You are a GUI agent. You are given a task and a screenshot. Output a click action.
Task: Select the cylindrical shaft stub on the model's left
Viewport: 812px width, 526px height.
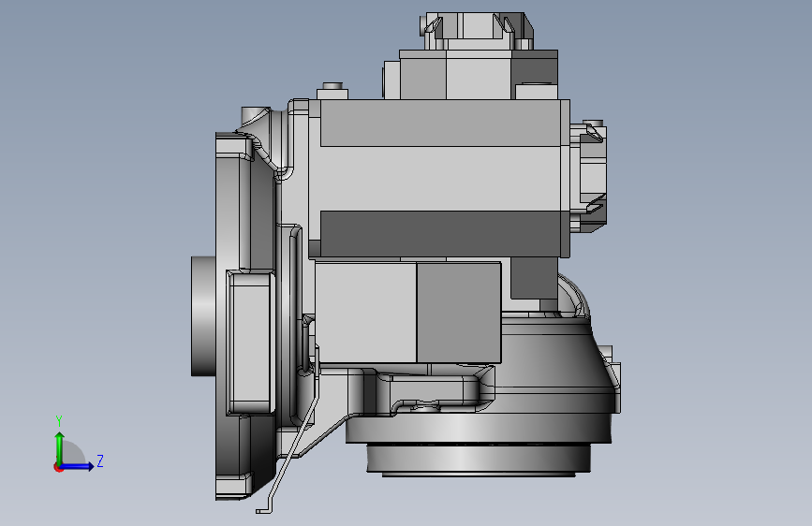pos(203,315)
